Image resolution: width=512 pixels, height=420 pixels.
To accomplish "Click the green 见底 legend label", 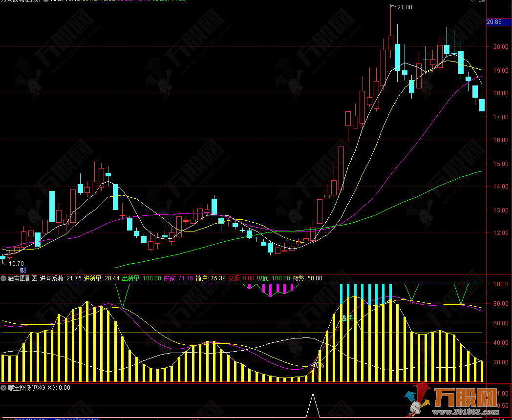I will coord(273,278).
